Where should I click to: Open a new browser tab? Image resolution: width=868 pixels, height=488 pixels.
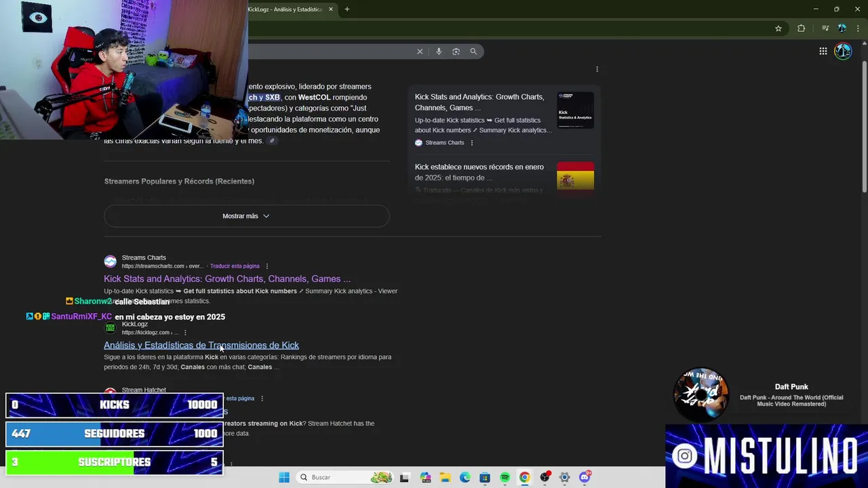point(347,9)
